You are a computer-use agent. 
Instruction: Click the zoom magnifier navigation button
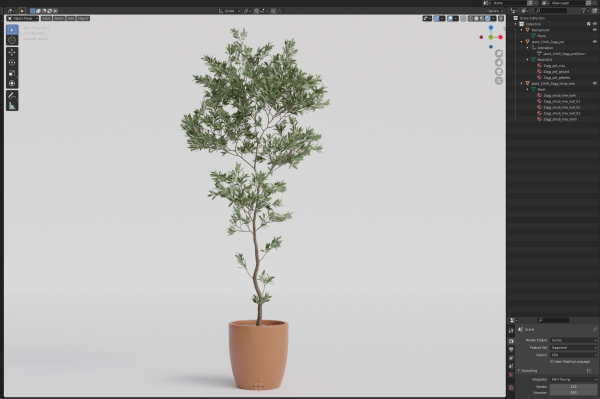499,53
